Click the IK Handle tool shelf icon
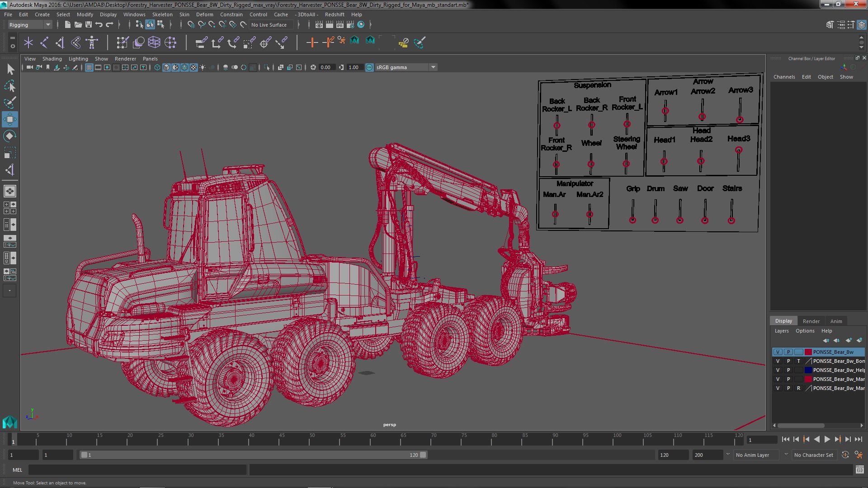868x488 pixels. coord(60,42)
